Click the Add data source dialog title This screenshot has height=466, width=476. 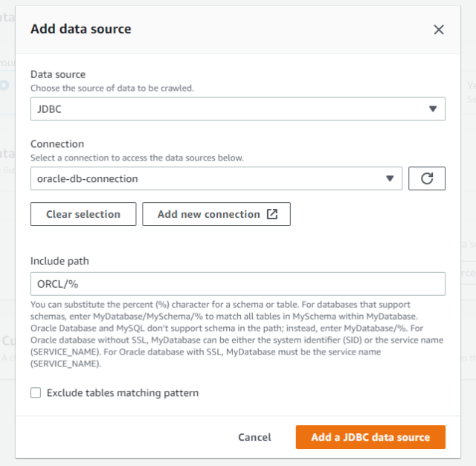80,29
